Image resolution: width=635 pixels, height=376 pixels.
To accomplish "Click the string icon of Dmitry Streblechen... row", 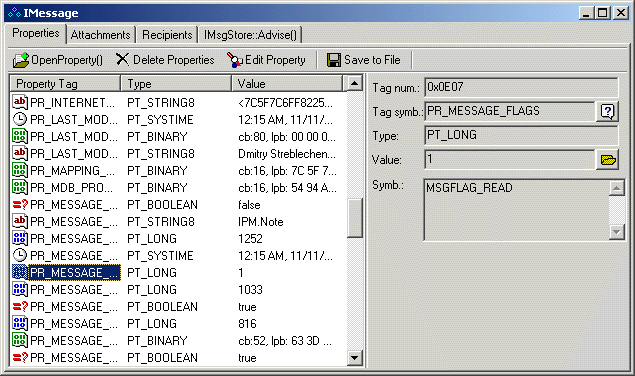I will [20, 153].
